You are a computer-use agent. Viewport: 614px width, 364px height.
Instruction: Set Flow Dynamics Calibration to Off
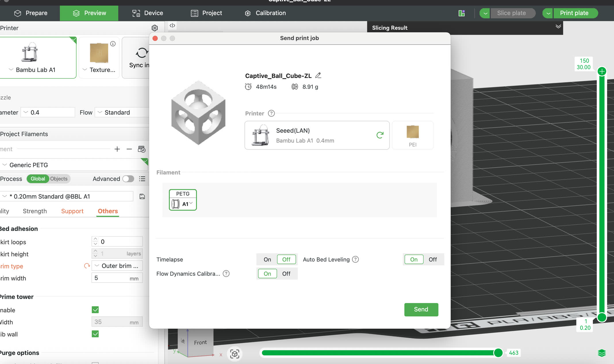click(286, 273)
